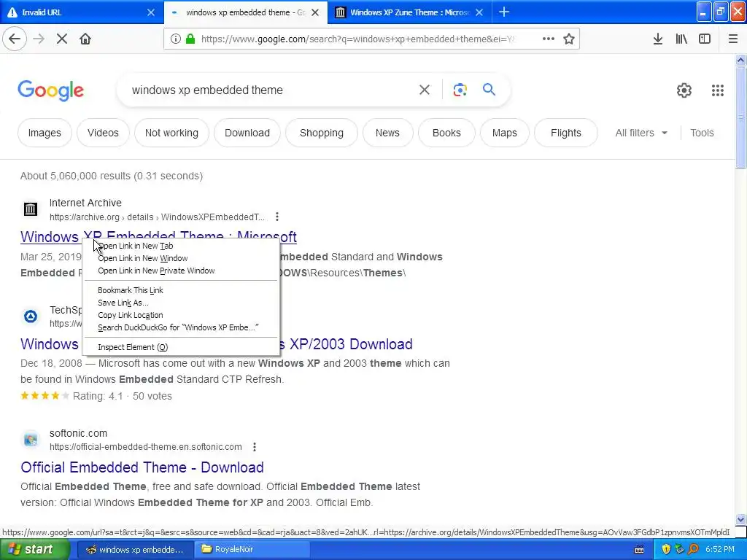Open a new tab with plus button
The height and width of the screenshot is (560, 747).
[x=504, y=12]
